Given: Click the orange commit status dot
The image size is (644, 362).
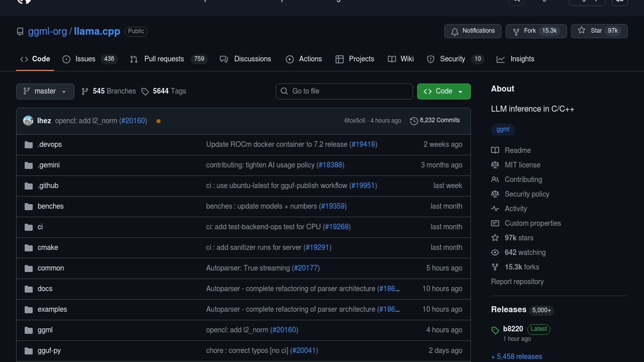Looking at the screenshot, I should click(158, 121).
